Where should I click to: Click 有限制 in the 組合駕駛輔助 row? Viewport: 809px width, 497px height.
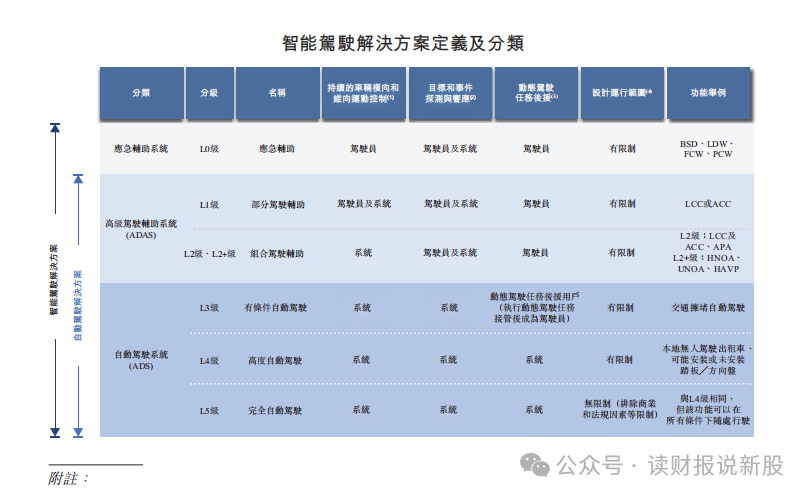(x=621, y=252)
